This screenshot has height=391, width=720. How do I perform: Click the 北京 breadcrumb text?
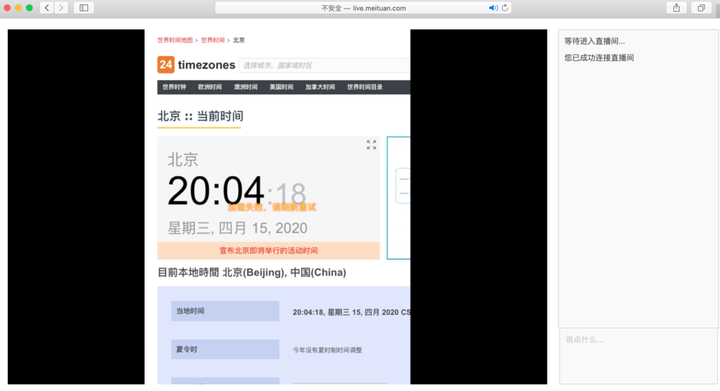239,40
